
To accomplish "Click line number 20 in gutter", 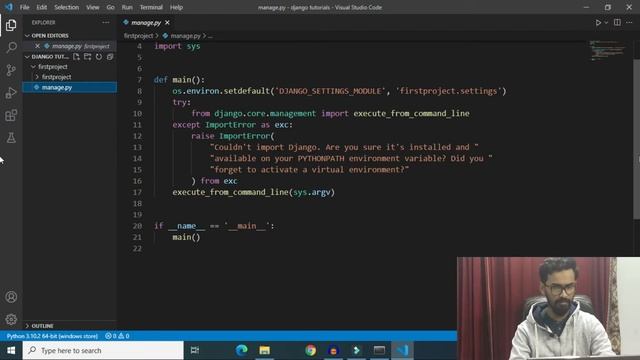I will point(137,226).
